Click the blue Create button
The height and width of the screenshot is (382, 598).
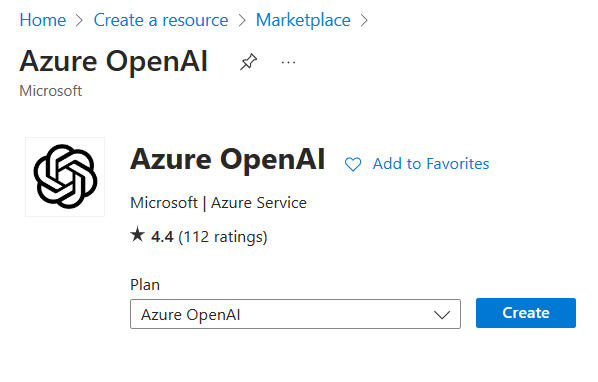526,313
